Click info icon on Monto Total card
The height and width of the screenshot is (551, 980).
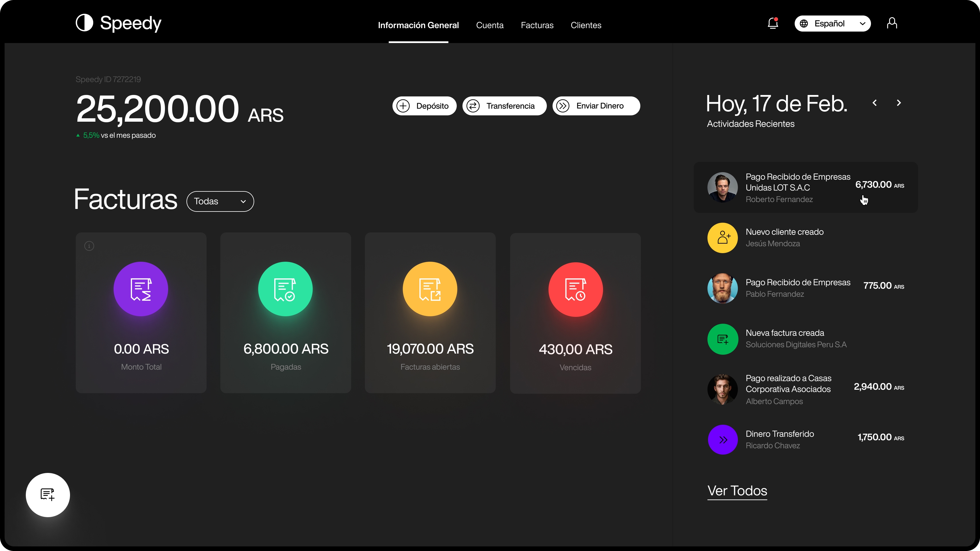pyautogui.click(x=89, y=246)
